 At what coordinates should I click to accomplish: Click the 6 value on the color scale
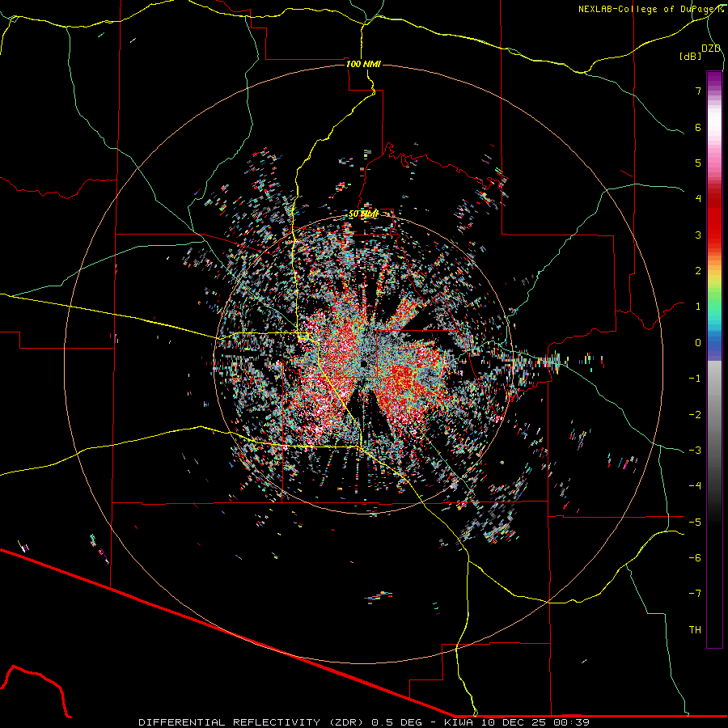(x=698, y=127)
